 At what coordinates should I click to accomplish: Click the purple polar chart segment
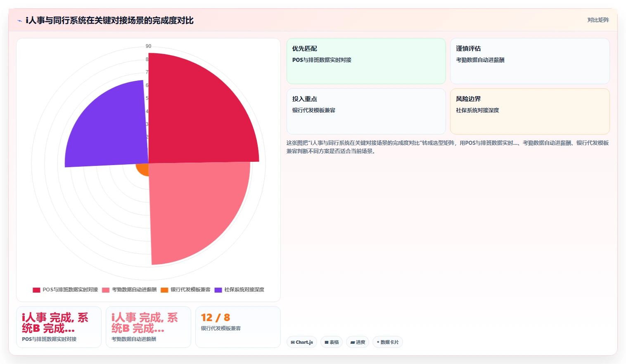coord(111,128)
